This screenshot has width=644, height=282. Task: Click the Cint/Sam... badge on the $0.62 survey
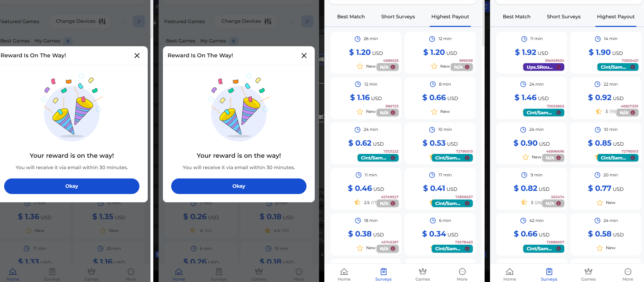tap(374, 158)
